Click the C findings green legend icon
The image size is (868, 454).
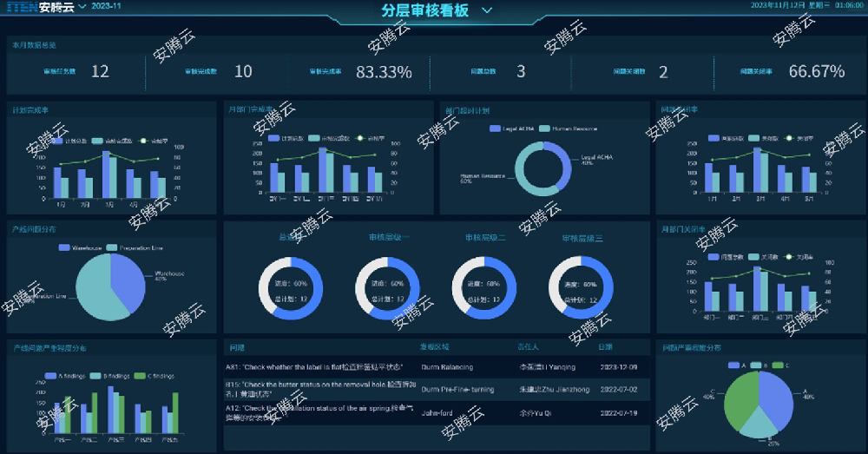pos(141,376)
